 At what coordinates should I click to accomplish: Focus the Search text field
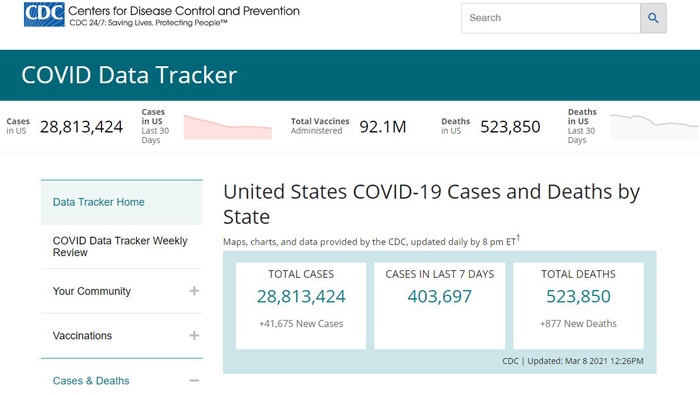tap(551, 18)
